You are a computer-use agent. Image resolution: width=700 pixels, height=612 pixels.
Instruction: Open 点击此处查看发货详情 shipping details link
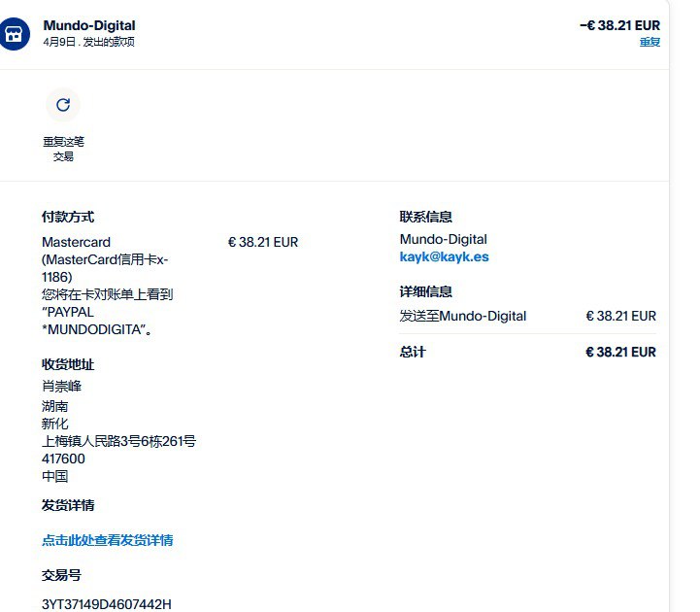pos(107,540)
